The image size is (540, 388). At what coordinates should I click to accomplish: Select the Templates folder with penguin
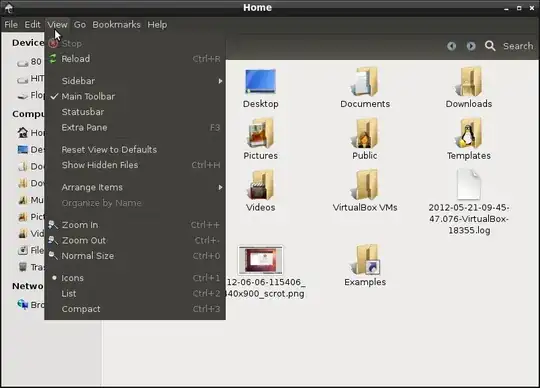pos(468,133)
